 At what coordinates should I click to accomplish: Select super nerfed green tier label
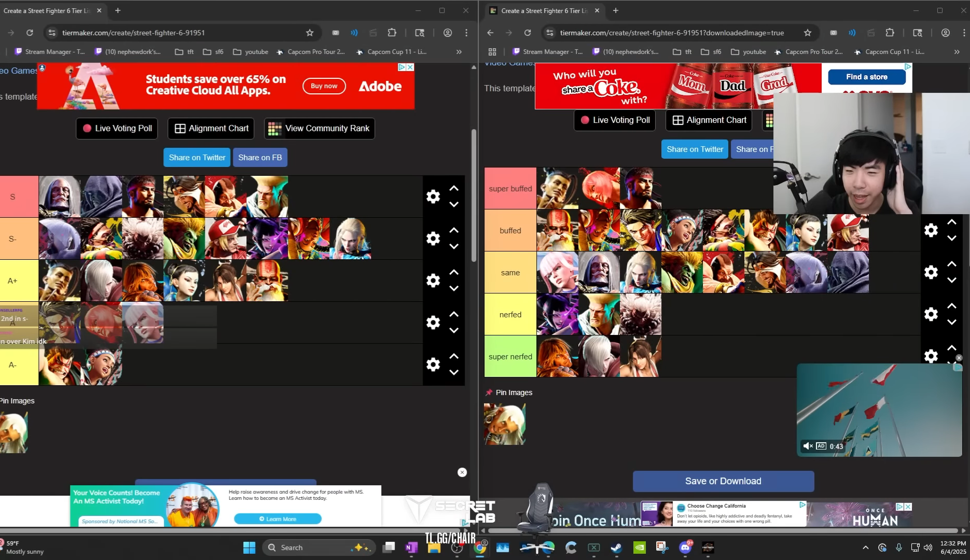(x=510, y=356)
